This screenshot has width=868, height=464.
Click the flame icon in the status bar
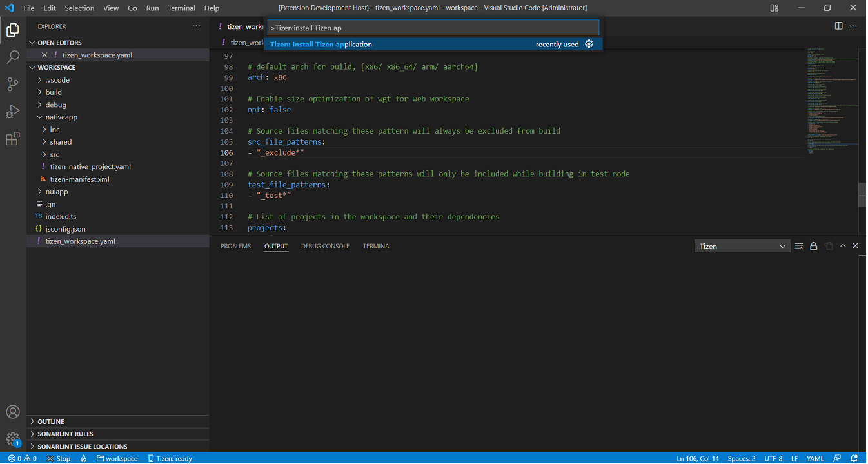tap(82, 458)
